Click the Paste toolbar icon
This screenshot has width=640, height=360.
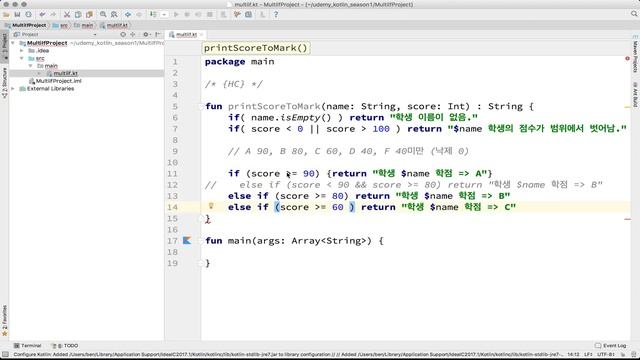[89, 14]
